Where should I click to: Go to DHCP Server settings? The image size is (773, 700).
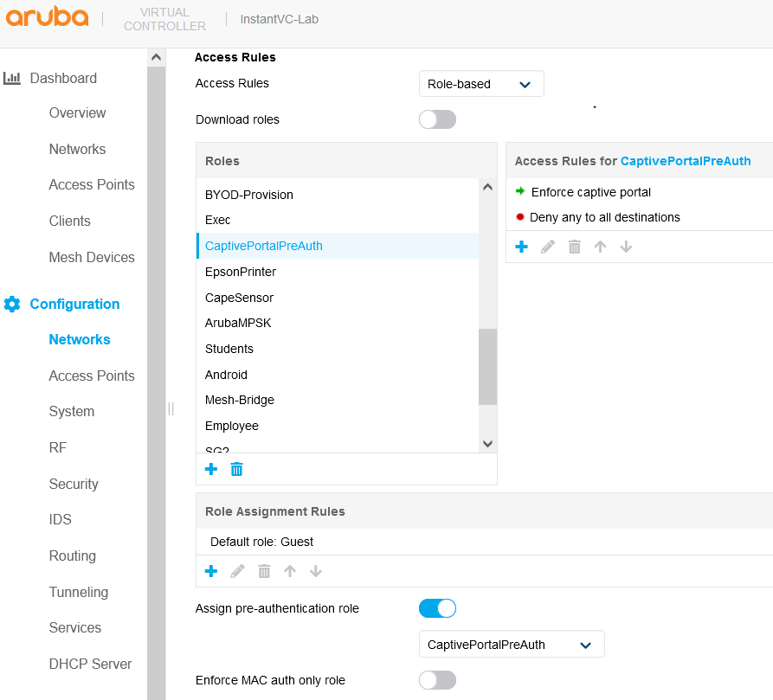click(90, 664)
